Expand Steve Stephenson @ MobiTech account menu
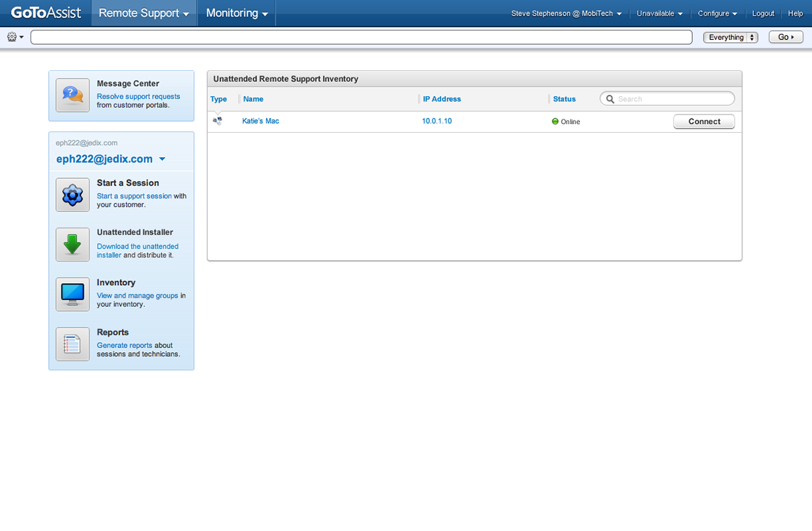The height and width of the screenshot is (531, 812). coord(566,14)
